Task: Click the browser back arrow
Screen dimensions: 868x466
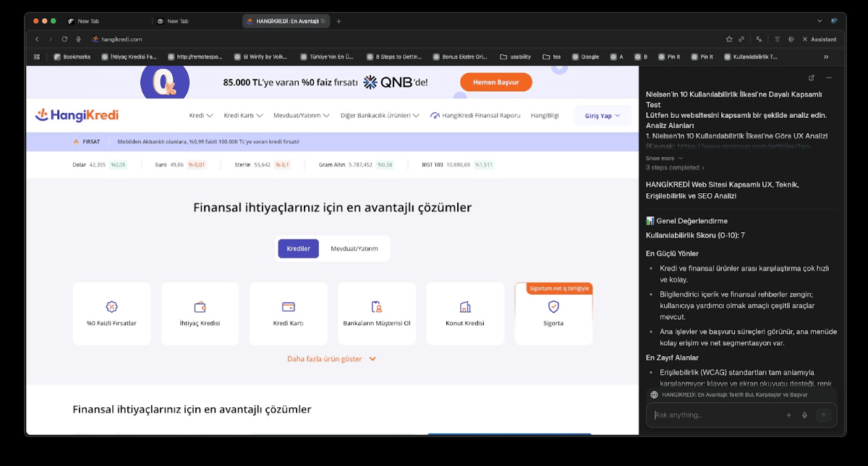Action: click(x=37, y=39)
